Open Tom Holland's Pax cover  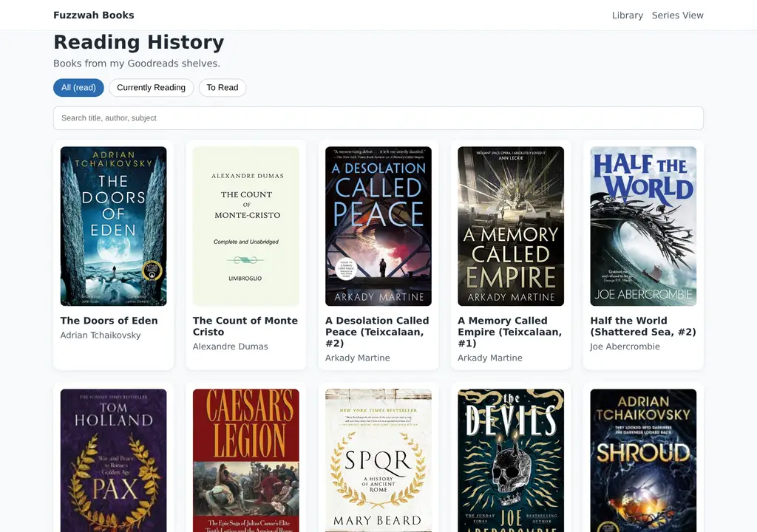[x=113, y=460]
